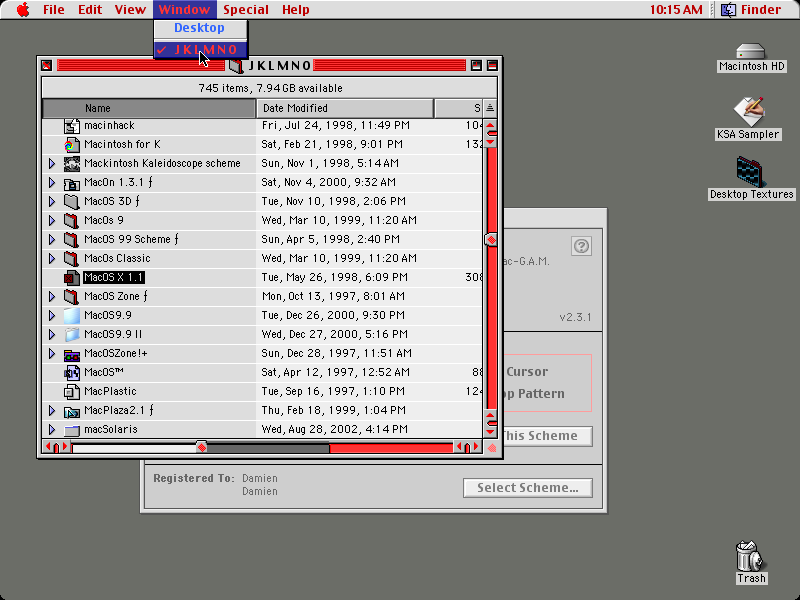Click the macSolaris folder icon

[x=71, y=430]
